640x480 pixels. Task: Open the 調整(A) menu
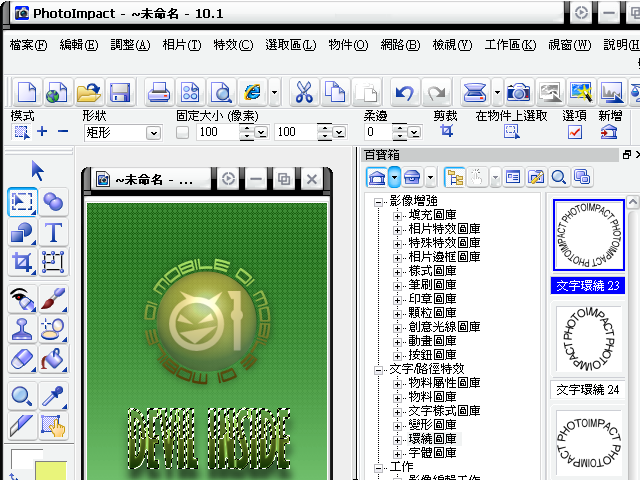[x=130, y=44]
